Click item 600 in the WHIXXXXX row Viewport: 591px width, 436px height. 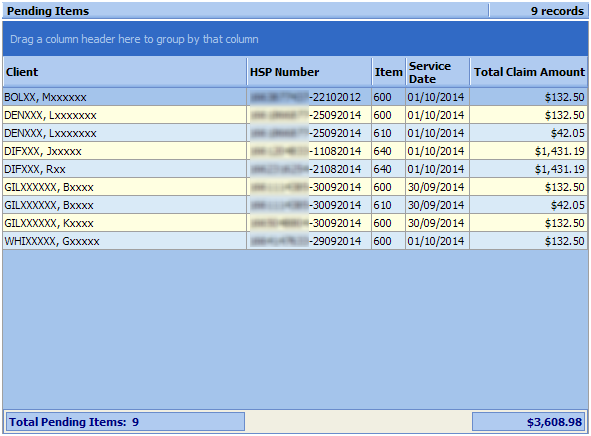[x=389, y=241]
